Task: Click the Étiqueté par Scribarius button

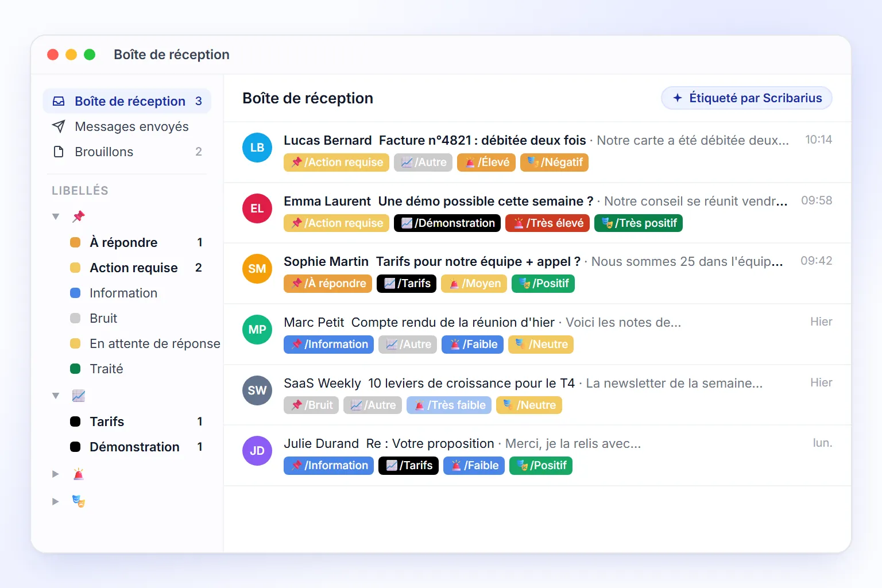Action: pyautogui.click(x=746, y=98)
